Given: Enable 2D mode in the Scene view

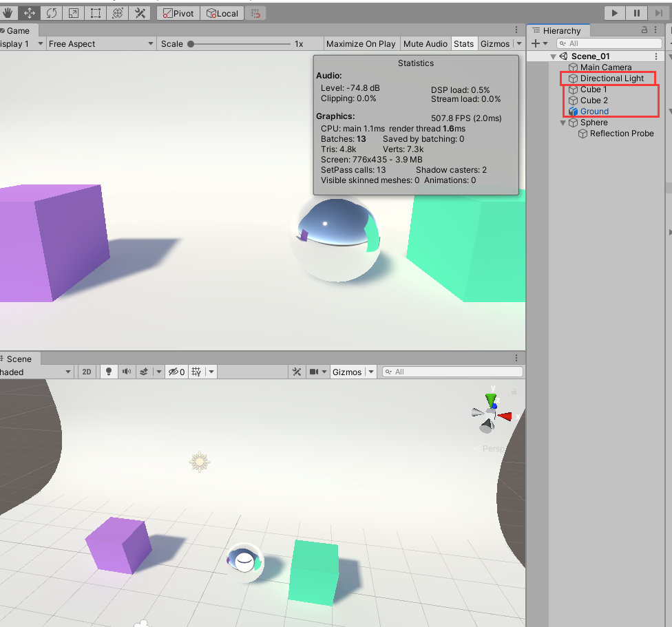Looking at the screenshot, I should point(87,372).
